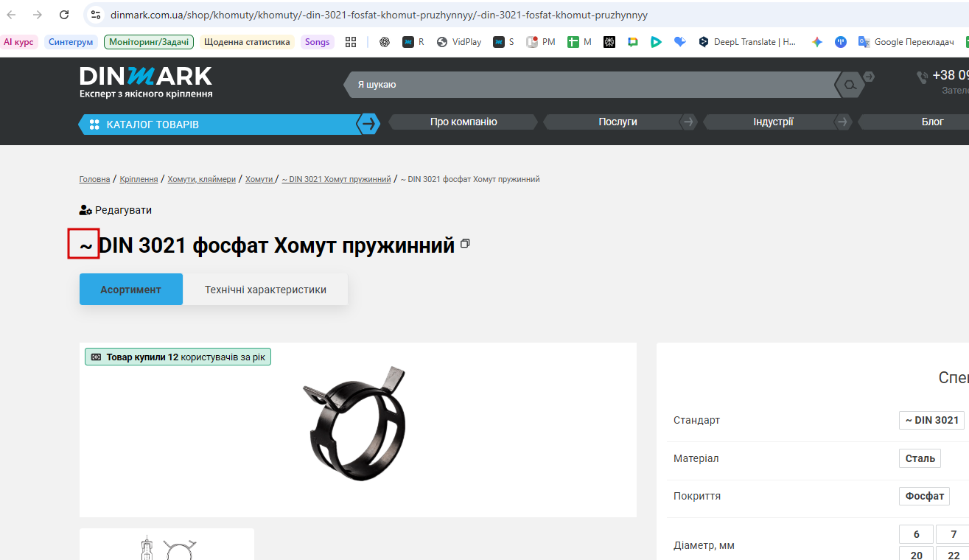
Task: Click the browser back arrow
Action: click(12, 15)
